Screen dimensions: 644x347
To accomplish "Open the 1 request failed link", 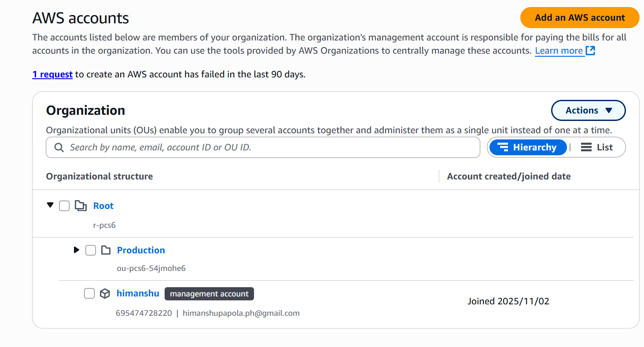I will (x=52, y=74).
